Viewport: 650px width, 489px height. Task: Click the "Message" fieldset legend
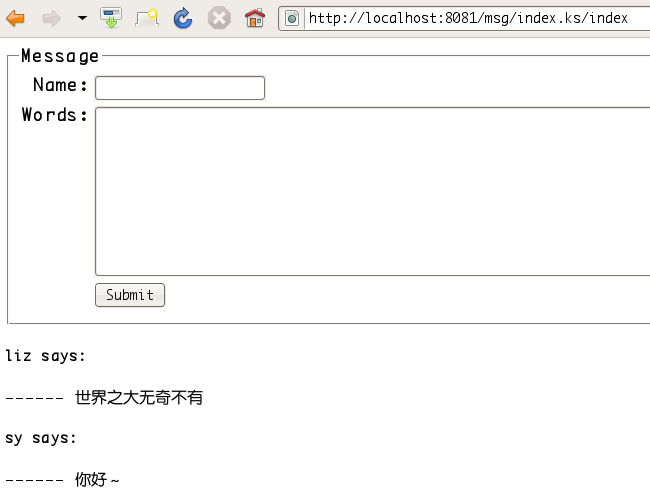[60, 56]
